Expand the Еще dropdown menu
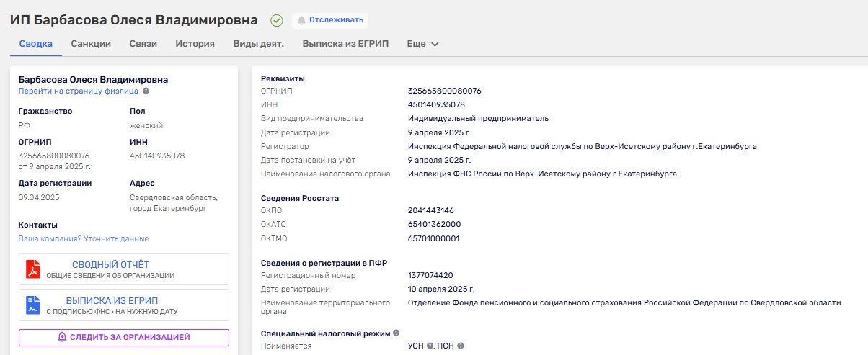 tap(422, 44)
